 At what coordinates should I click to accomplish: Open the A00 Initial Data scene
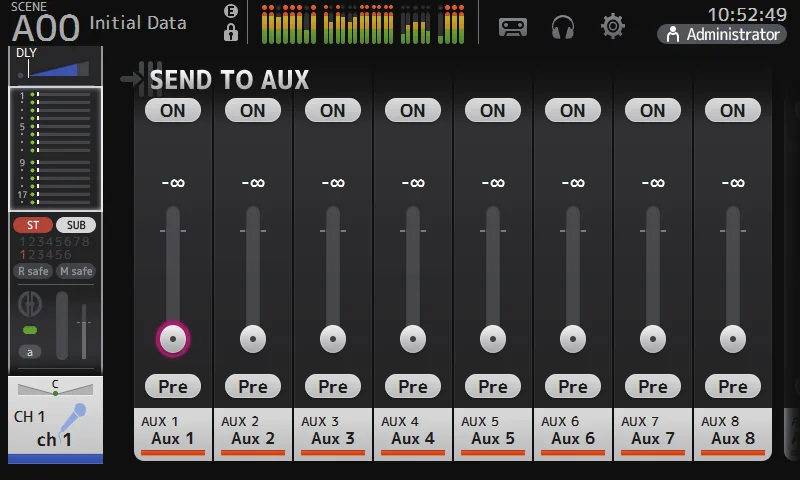[x=99, y=23]
